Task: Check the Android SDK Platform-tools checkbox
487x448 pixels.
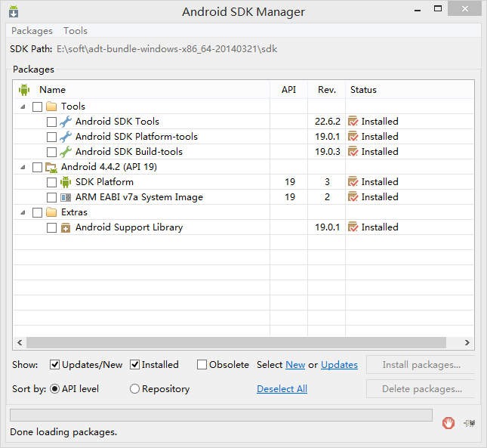Action: click(51, 137)
